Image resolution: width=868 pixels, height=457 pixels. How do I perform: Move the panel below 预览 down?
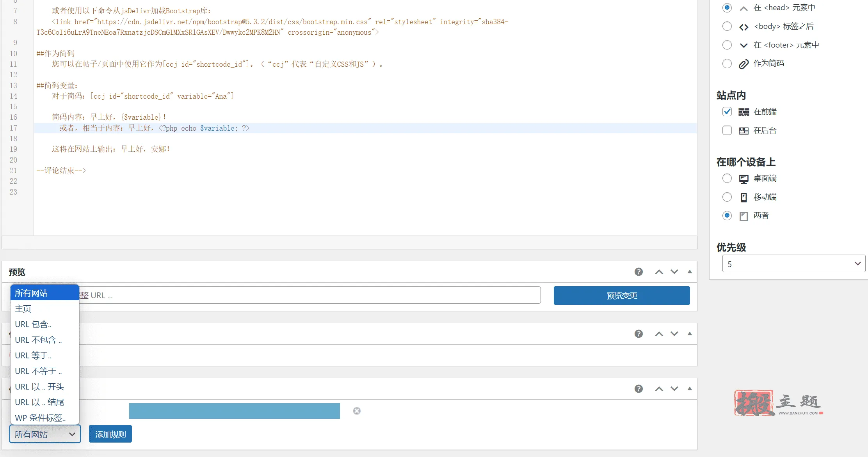point(674,334)
